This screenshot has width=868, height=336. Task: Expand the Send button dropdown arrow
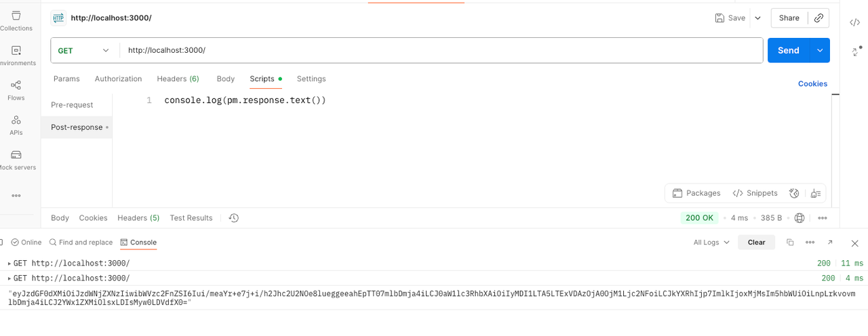[x=820, y=51]
